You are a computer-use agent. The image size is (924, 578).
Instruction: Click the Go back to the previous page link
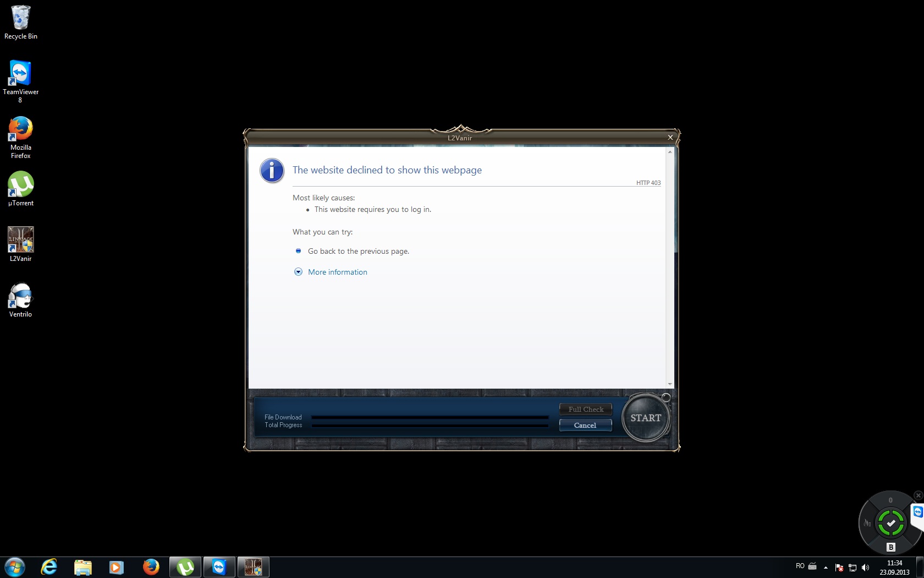(358, 251)
